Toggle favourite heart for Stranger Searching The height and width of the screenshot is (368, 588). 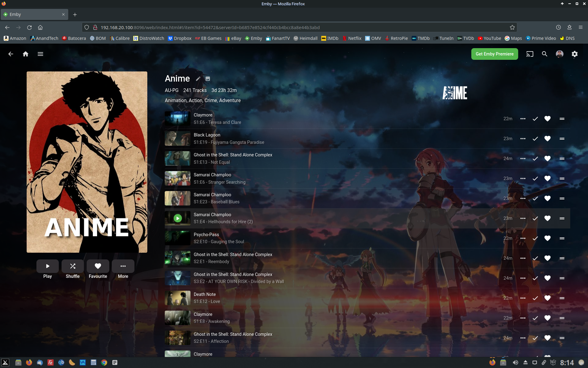tap(548, 178)
